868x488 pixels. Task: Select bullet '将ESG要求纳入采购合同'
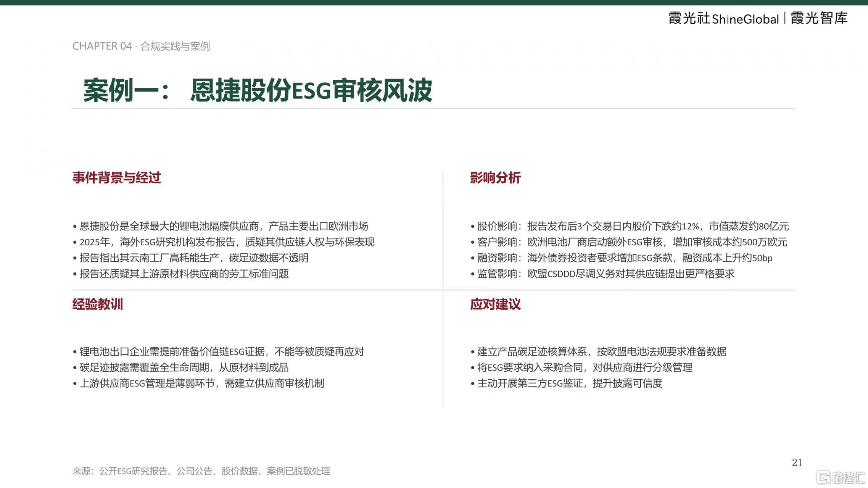click(581, 367)
